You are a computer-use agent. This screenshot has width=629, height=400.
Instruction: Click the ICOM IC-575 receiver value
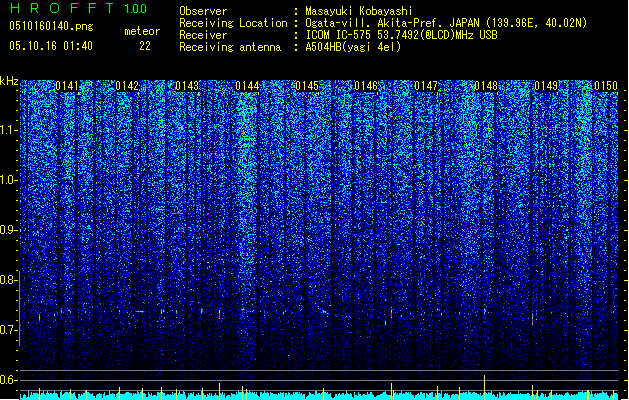click(401, 35)
